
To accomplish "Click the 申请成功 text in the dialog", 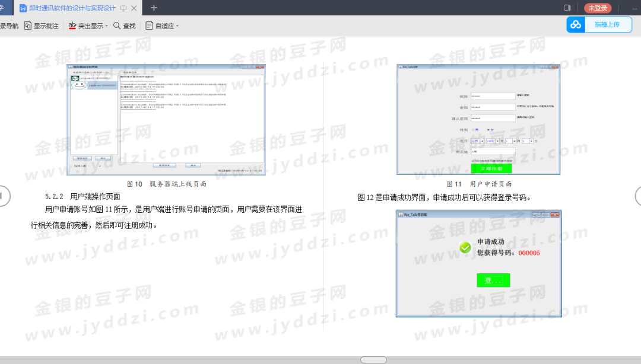I will [491, 242].
